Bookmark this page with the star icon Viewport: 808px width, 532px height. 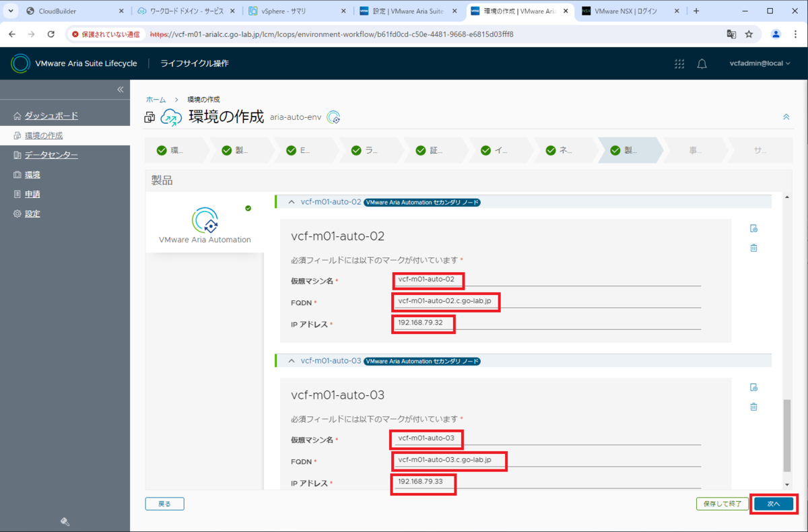tap(749, 34)
